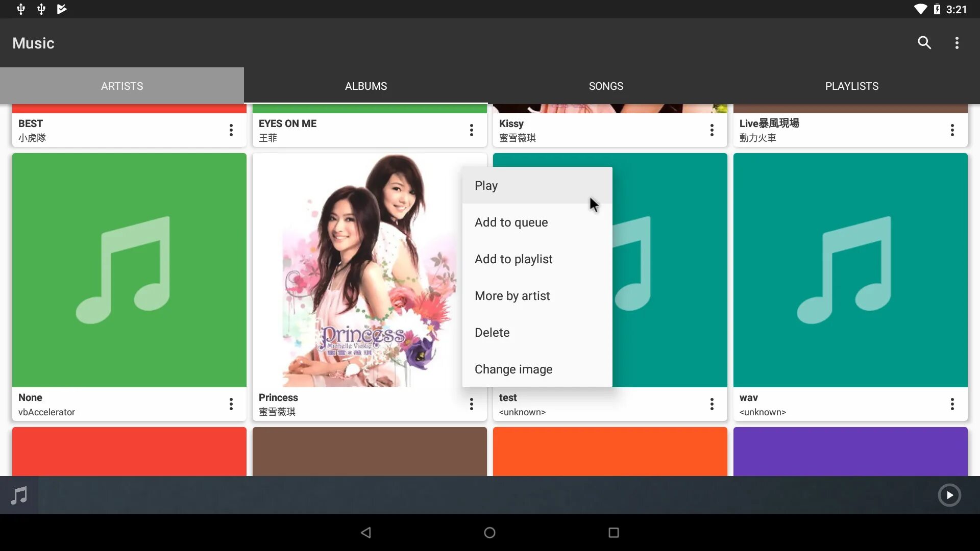Open options menu for BEST album
This screenshot has width=980, height=551.
tap(231, 130)
